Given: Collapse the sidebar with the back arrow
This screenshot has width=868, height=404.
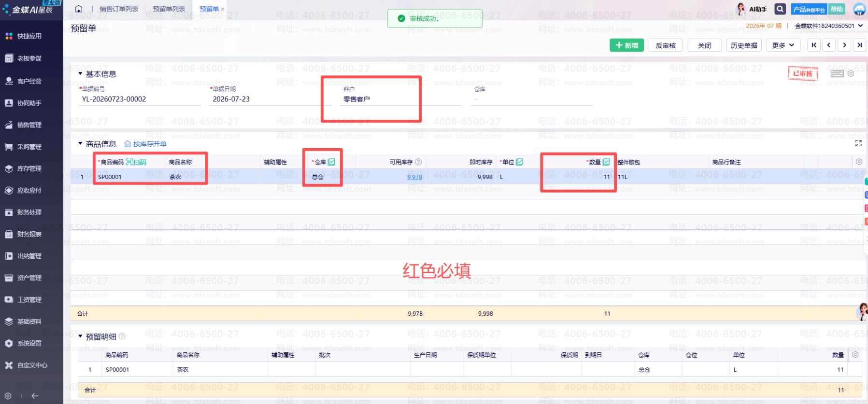Looking at the screenshot, I should 35,396.
